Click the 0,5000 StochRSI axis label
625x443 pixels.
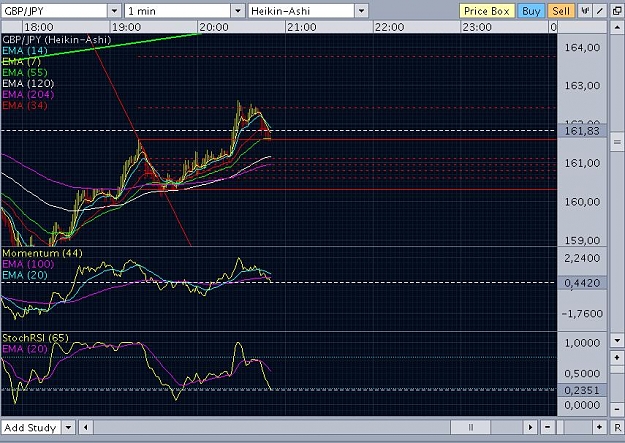[582, 374]
